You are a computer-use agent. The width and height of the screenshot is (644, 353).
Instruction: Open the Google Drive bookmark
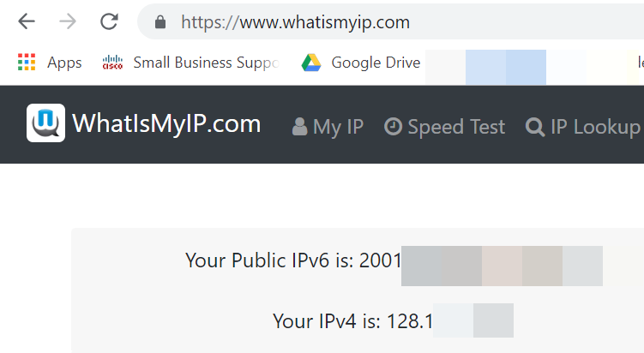[376, 63]
